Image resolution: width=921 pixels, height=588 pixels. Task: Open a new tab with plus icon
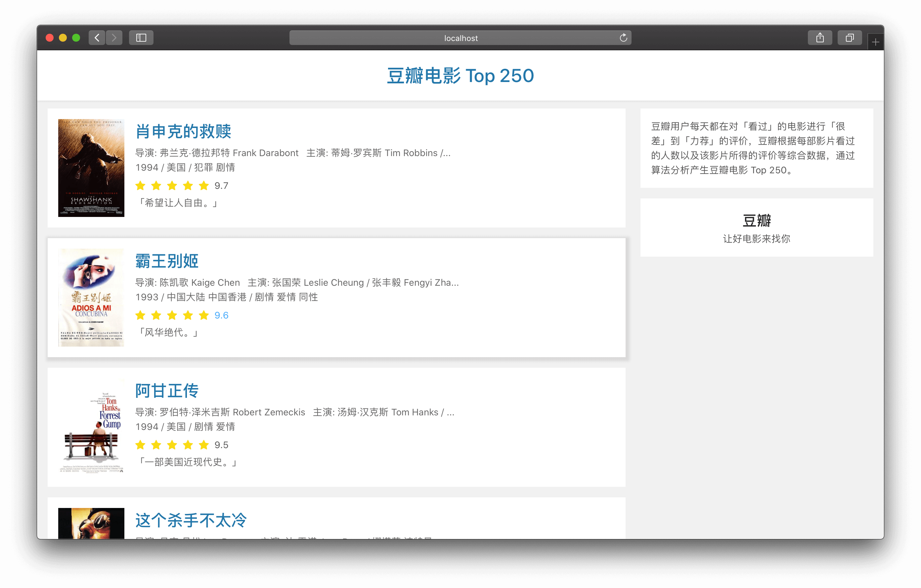875,42
